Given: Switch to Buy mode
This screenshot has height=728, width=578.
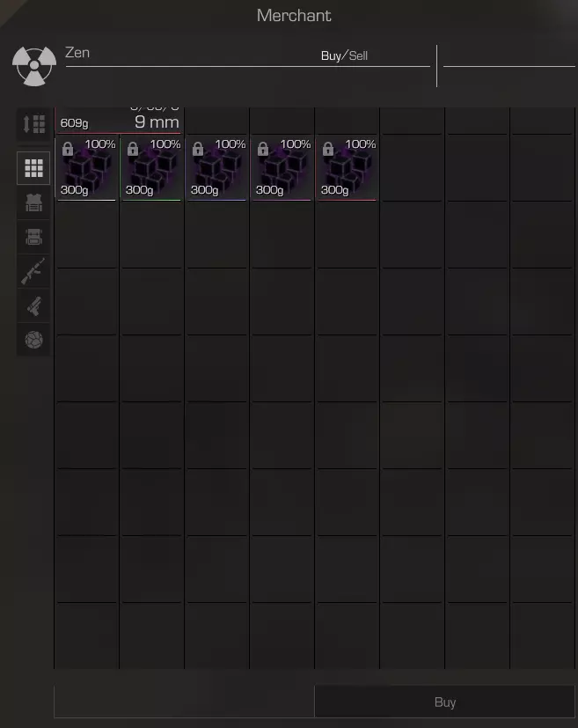Looking at the screenshot, I should (x=331, y=55).
